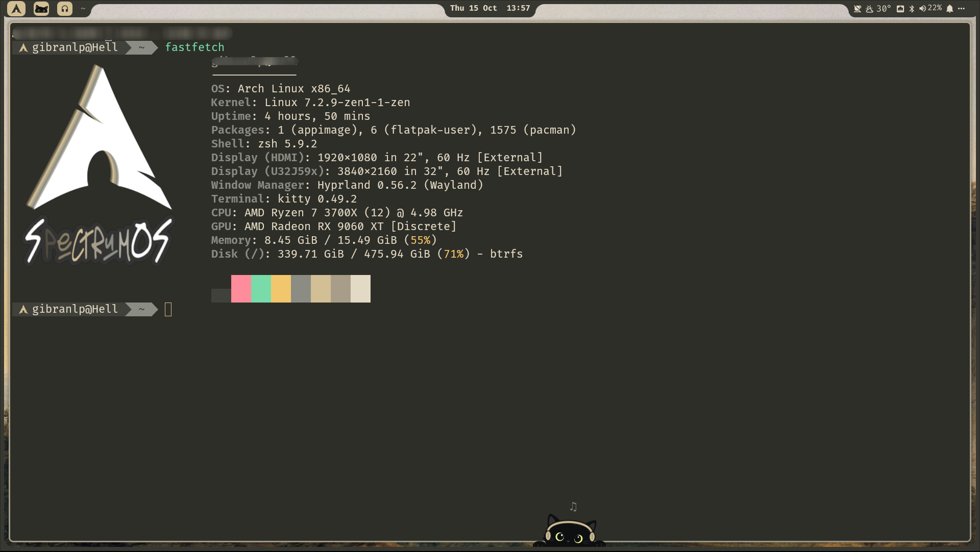Select the 'Uptime: 4 hours, 50 mins' line
Image resolution: width=980 pixels, height=552 pixels.
(x=290, y=116)
